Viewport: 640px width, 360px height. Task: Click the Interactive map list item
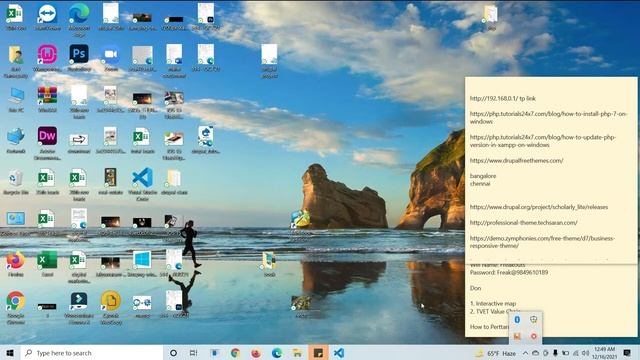pyautogui.click(x=493, y=304)
